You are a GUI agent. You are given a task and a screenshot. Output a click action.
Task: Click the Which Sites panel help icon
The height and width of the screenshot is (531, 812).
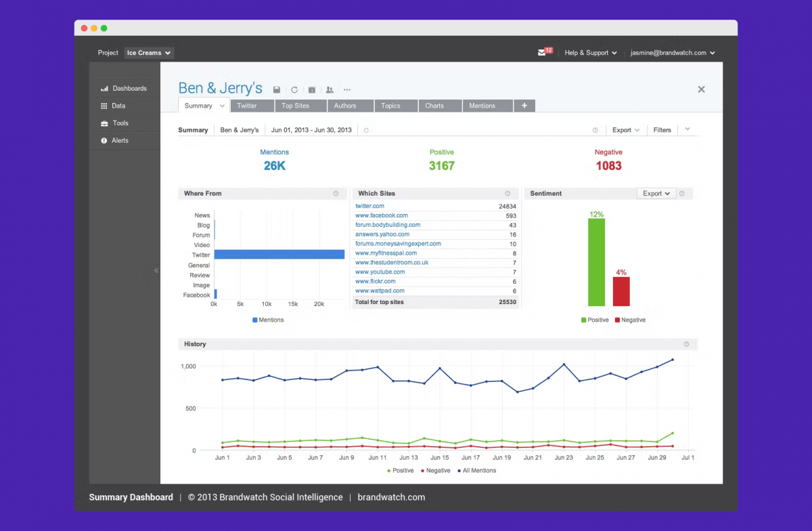507,194
